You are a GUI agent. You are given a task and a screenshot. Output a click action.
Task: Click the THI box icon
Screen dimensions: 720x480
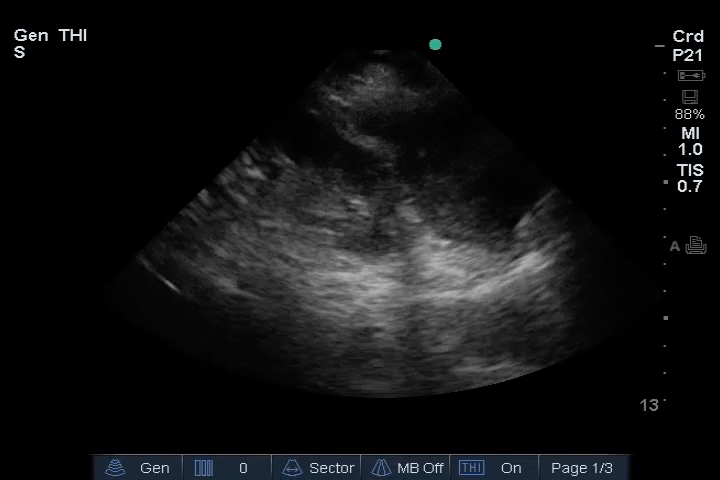471,468
